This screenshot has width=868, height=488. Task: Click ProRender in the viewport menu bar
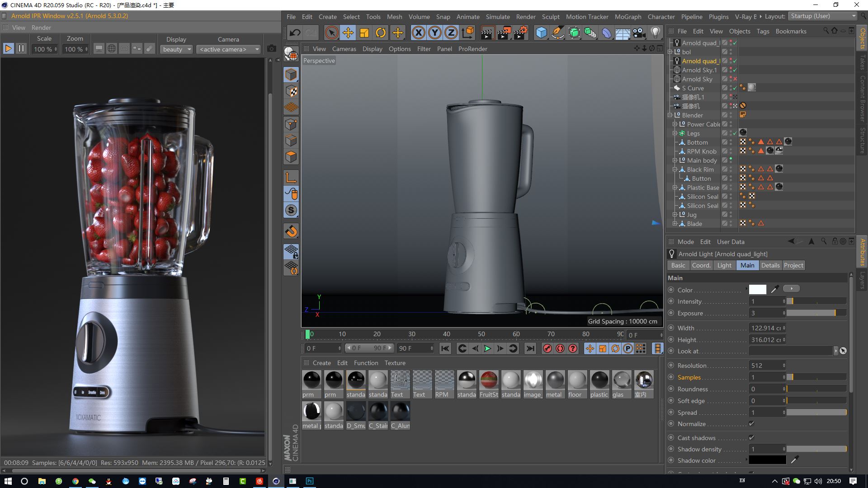[x=473, y=49]
